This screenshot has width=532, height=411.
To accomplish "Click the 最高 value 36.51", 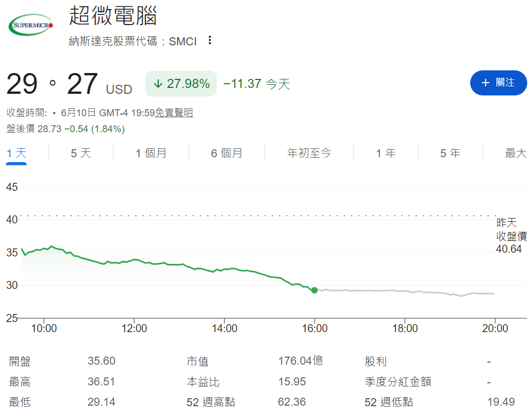I will (101, 382).
